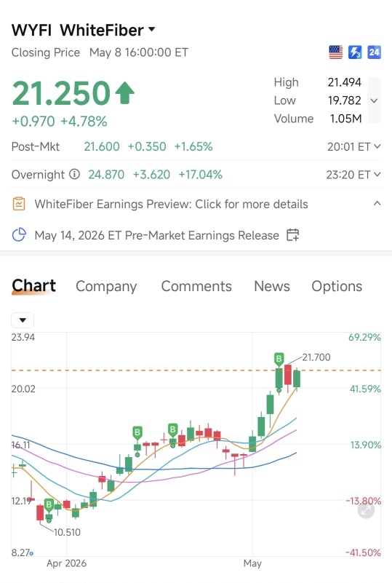Switch to the Company tab

coord(106,286)
